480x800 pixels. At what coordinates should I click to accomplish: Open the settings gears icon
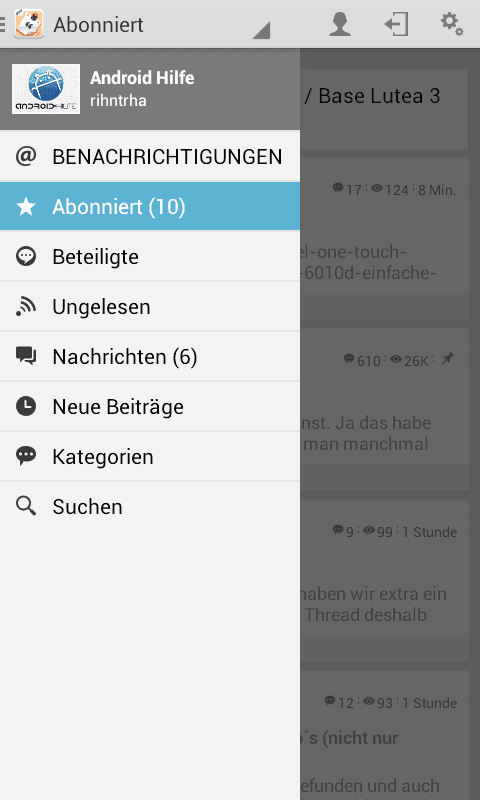[x=452, y=24]
